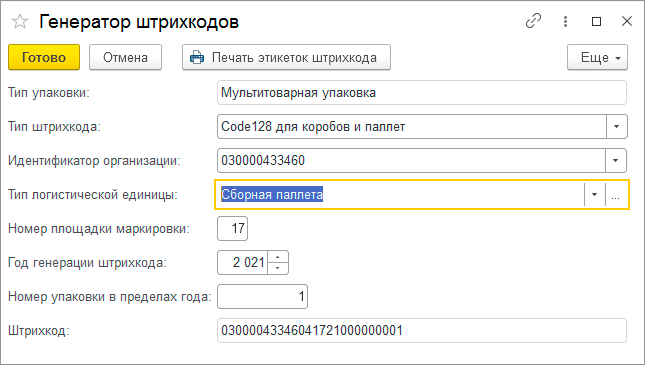
Task: Open the three-dot options menu
Action: 566,21
